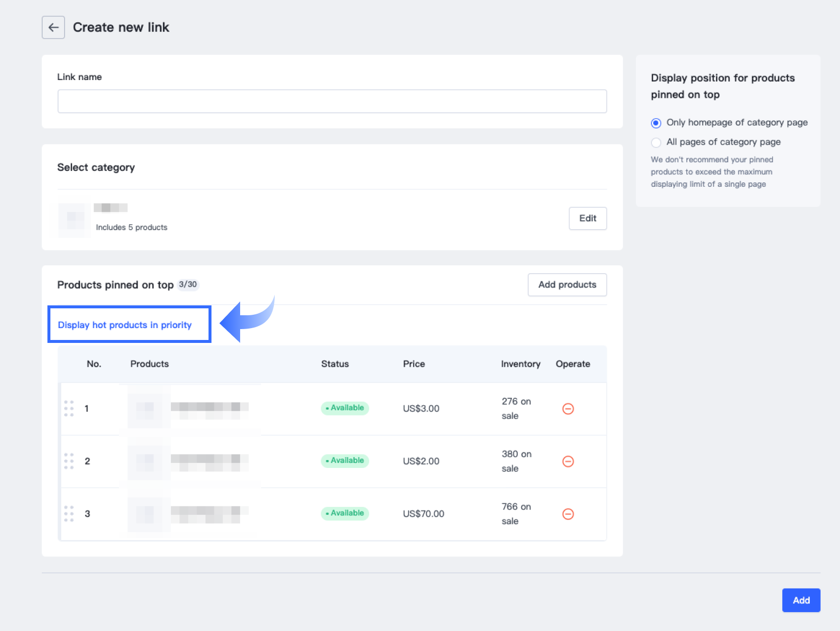This screenshot has height=631, width=840.
Task: Click inside the Link name input field
Action: [332, 101]
